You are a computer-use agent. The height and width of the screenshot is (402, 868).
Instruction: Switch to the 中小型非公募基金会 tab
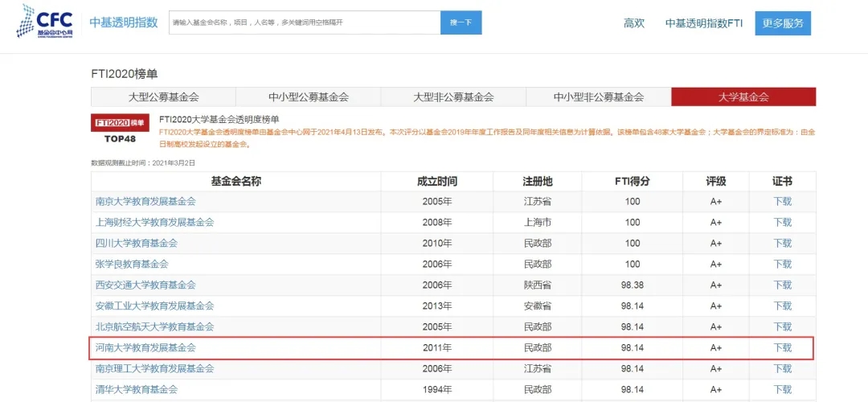pyautogui.click(x=599, y=97)
